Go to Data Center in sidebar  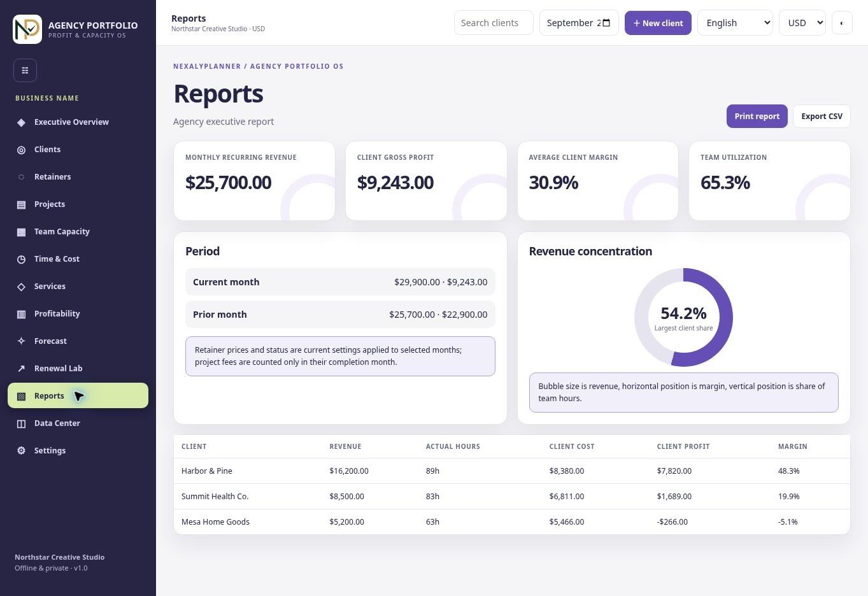click(78, 423)
